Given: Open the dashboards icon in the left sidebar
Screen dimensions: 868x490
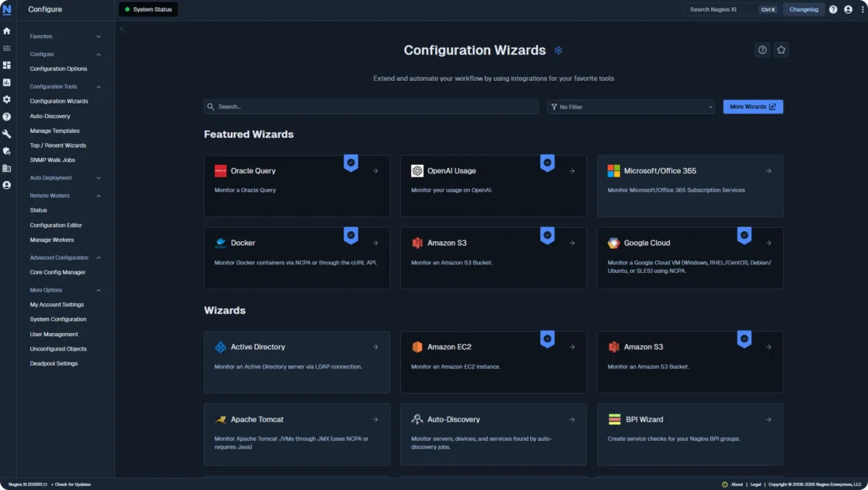Looking at the screenshot, I should [7, 67].
